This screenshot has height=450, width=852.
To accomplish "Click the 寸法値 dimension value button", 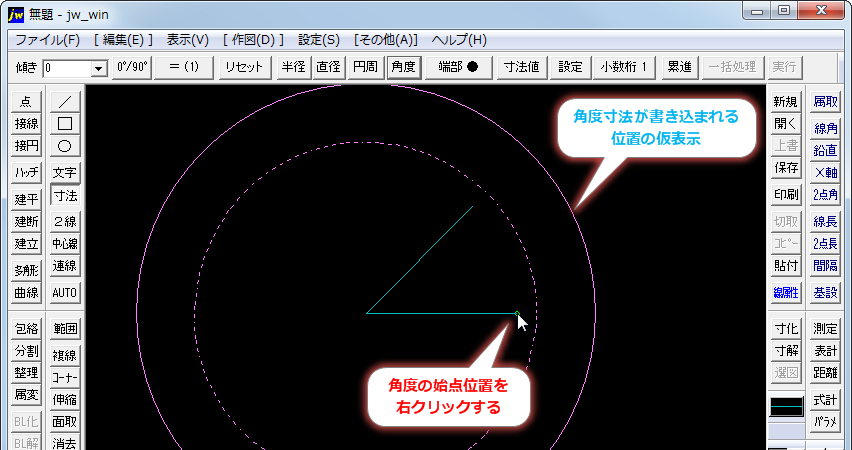I will pos(522,67).
